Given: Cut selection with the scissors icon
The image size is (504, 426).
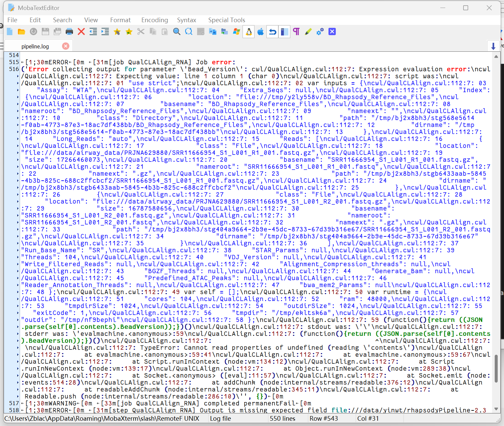Looking at the screenshot, I should click(x=141, y=31).
